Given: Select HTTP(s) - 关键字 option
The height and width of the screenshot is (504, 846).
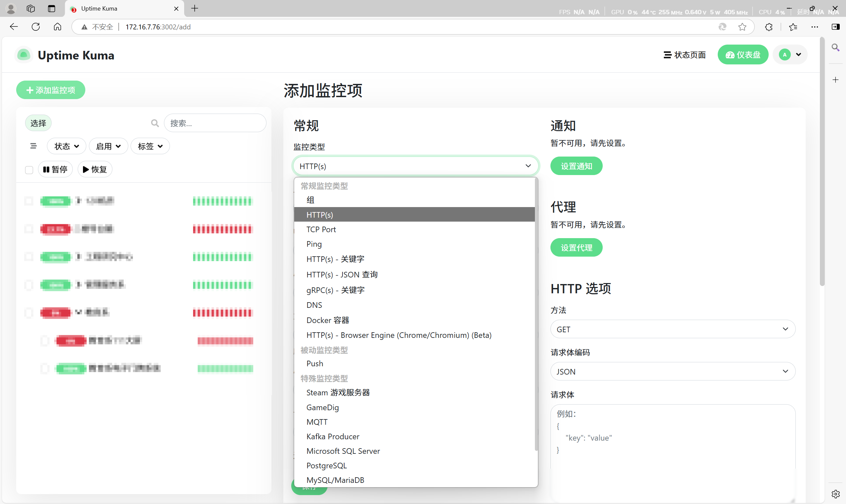Looking at the screenshot, I should (x=414, y=259).
